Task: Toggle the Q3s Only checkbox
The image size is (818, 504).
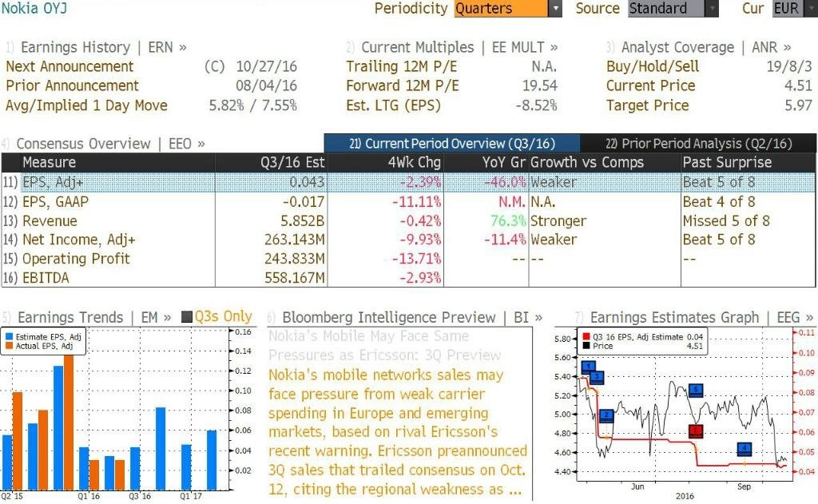Action: pos(189,317)
